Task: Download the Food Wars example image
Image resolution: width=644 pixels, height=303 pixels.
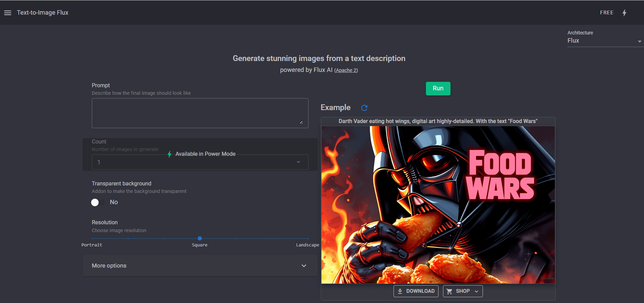Action: [416, 291]
